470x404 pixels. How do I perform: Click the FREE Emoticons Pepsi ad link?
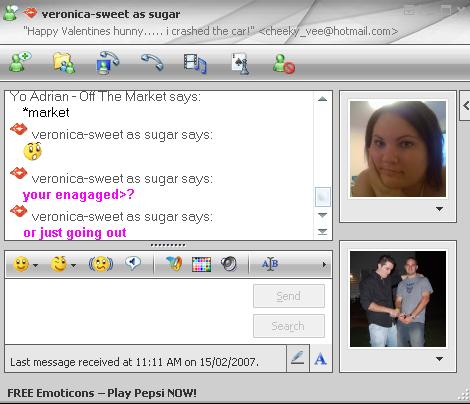(102, 393)
